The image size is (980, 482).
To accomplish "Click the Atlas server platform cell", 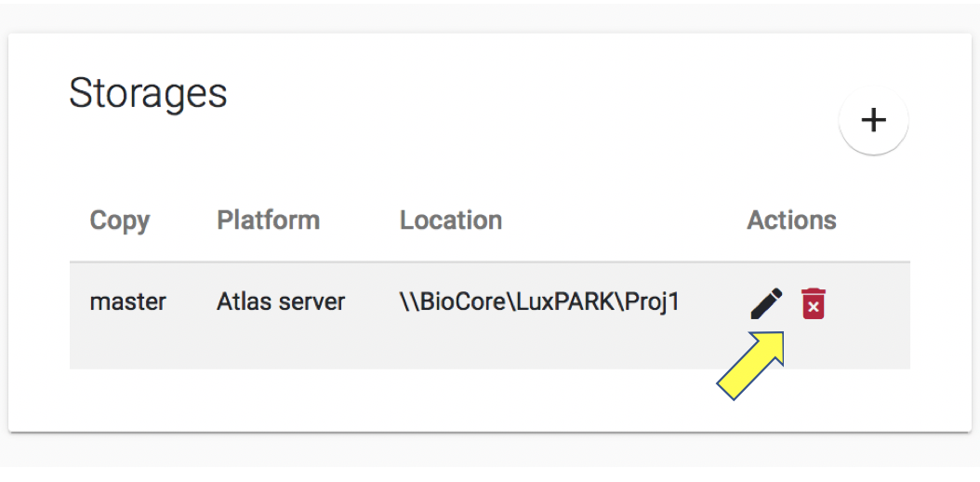I will 281,302.
